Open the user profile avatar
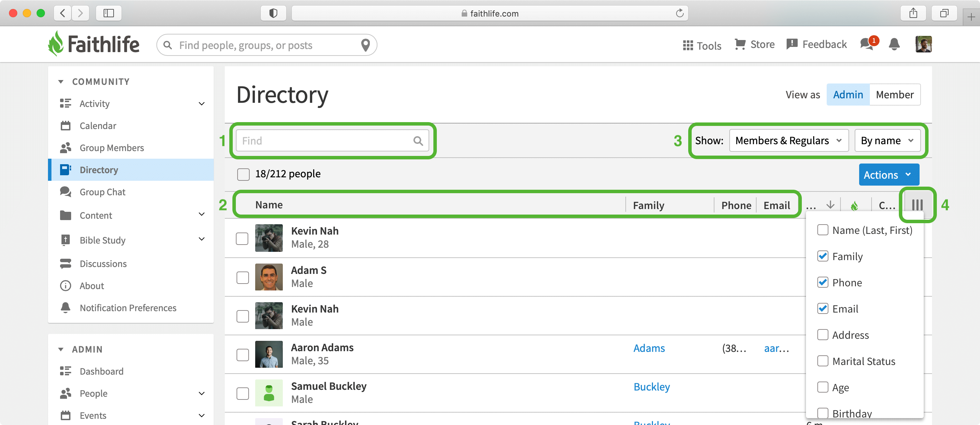Image resolution: width=980 pixels, height=425 pixels. [923, 44]
